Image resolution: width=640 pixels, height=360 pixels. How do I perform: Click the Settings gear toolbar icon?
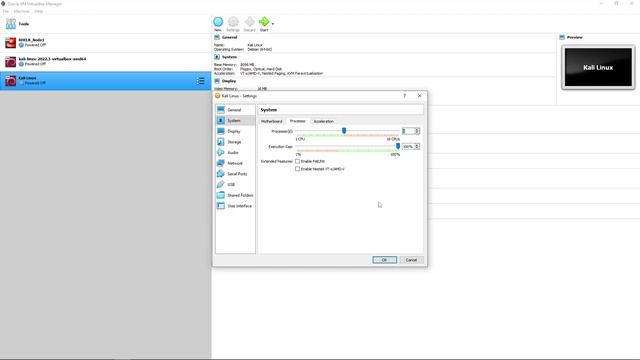pos(233,22)
